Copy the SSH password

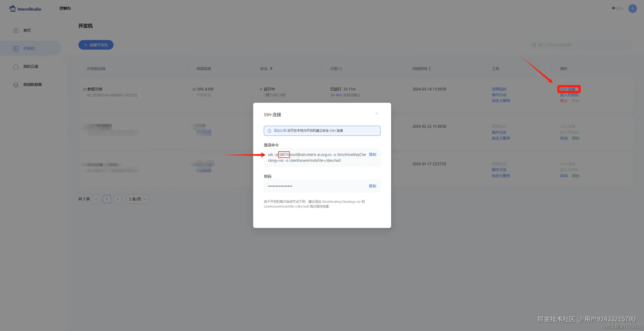coord(372,186)
